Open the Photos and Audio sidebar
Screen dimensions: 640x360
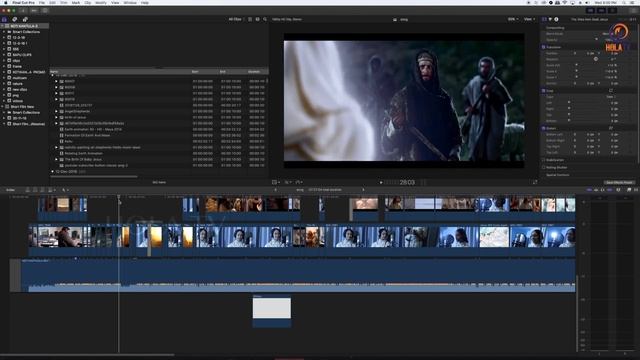(15, 19)
